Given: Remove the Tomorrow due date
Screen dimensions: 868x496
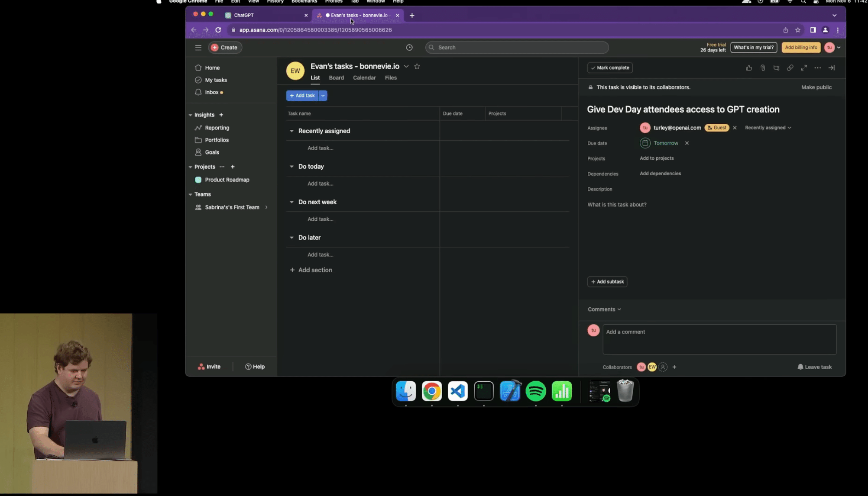Looking at the screenshot, I should 687,143.
